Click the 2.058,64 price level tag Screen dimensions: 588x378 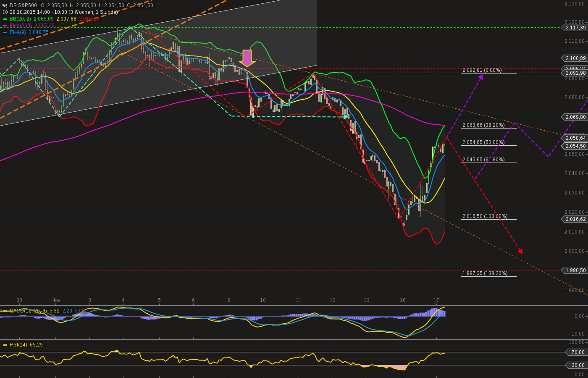click(574, 138)
